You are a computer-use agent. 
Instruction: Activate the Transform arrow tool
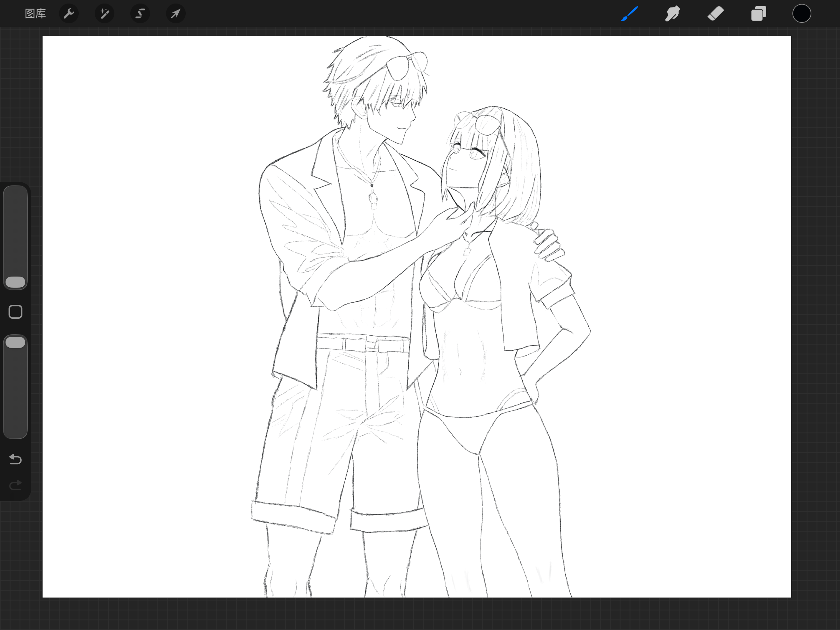pos(176,14)
